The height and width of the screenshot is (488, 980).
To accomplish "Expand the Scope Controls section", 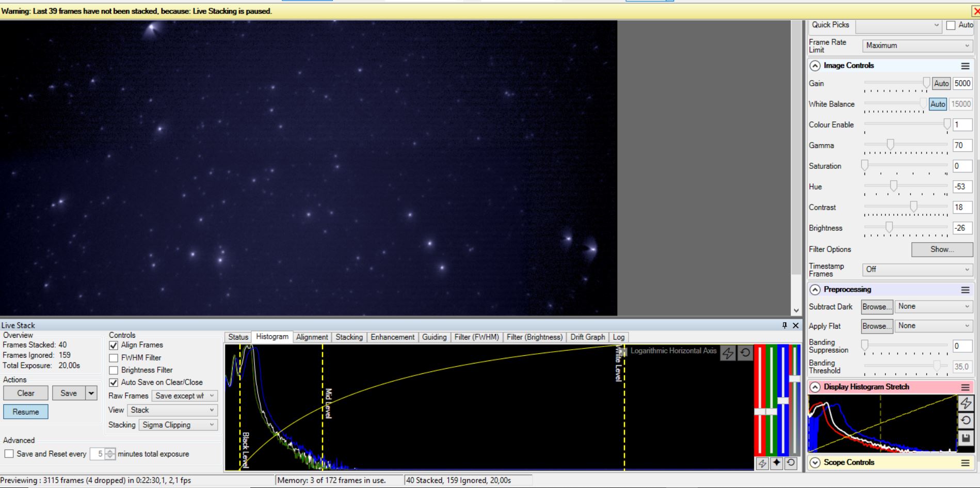I will [815, 463].
